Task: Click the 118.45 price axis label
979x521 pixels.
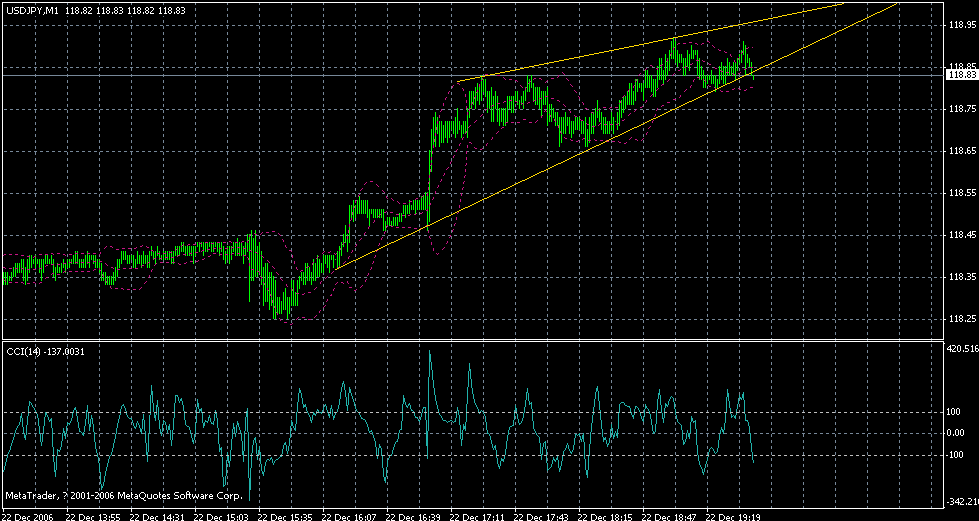Action: tap(962, 236)
